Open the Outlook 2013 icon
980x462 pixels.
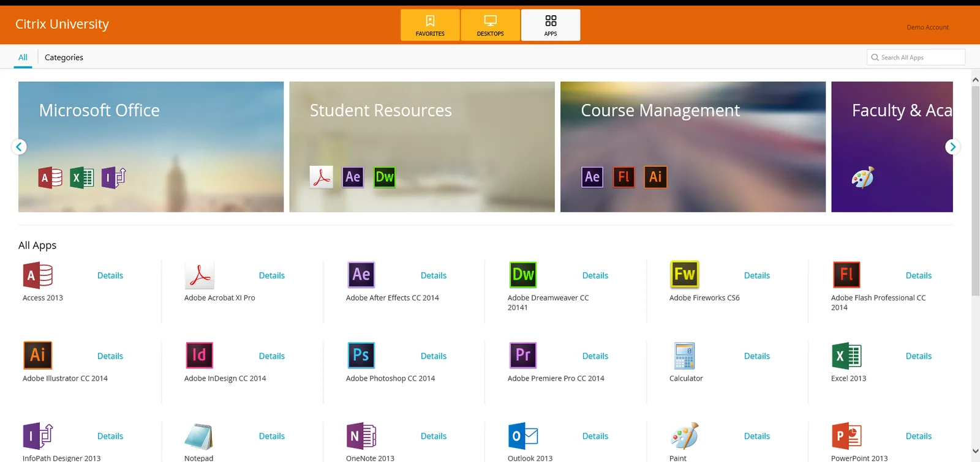coord(523,436)
